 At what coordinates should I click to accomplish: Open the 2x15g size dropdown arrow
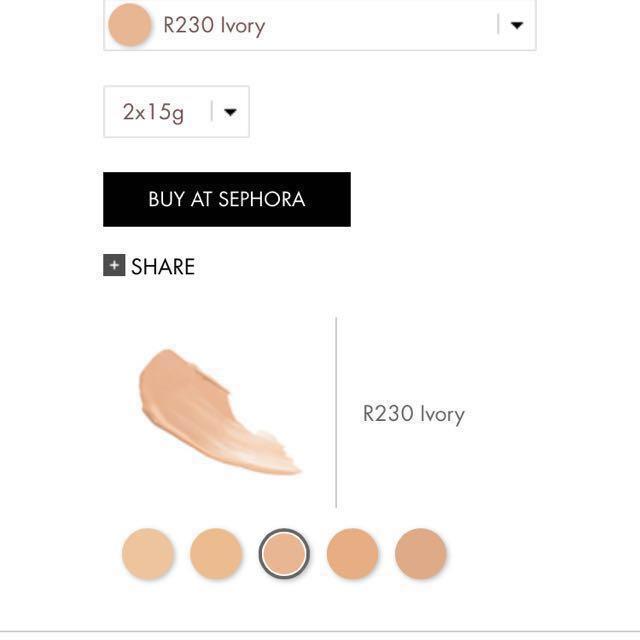pos(230,112)
